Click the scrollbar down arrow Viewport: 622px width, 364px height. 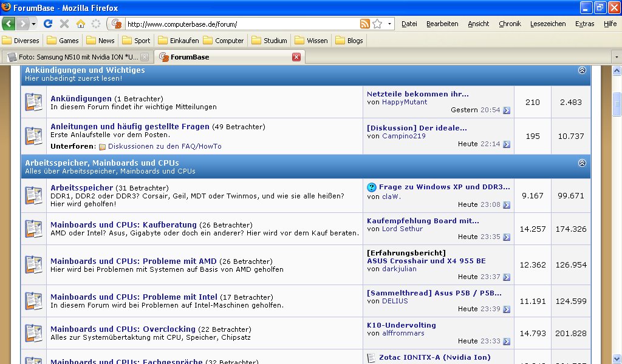(617, 360)
